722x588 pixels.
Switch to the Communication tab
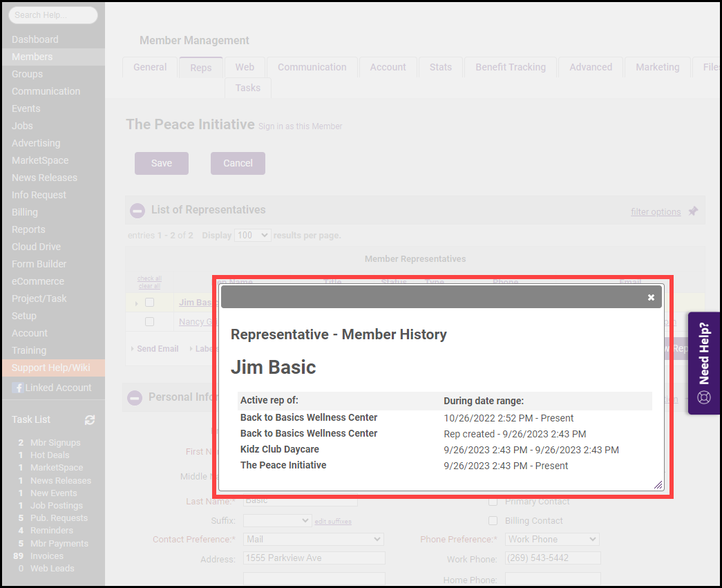pyautogui.click(x=312, y=68)
